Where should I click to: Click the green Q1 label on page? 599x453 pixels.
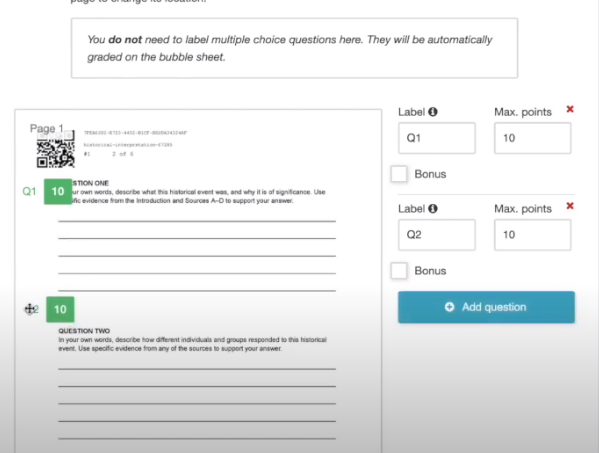[x=29, y=191]
